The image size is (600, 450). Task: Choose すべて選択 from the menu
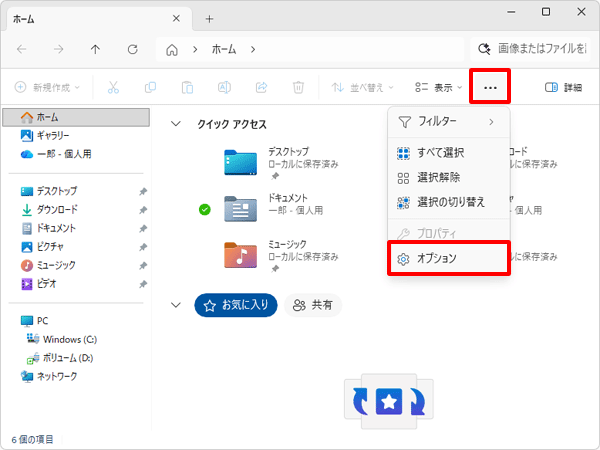pos(448,153)
